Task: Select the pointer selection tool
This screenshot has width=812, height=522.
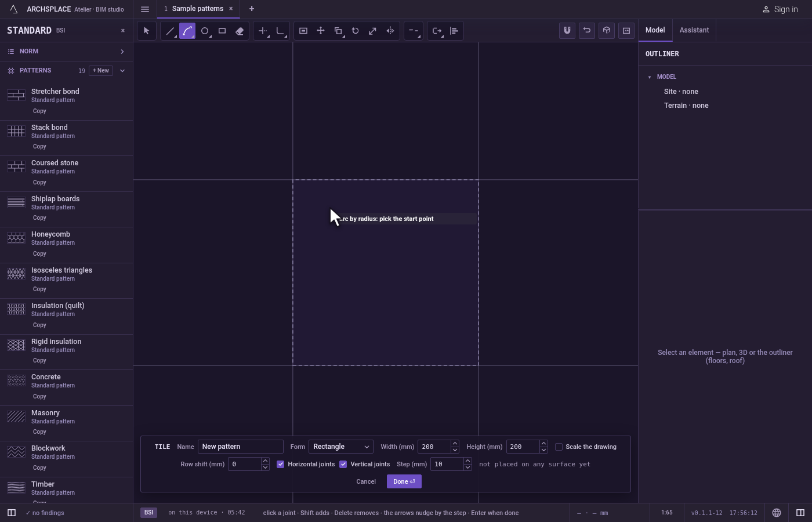Action: tap(147, 31)
